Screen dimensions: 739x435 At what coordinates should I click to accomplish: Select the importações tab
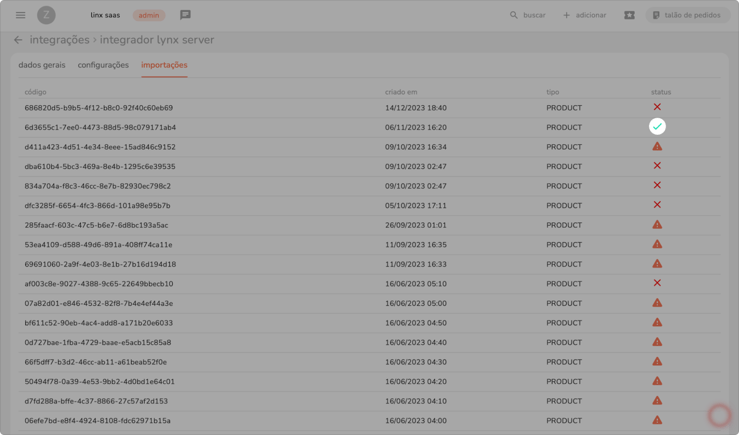[x=164, y=65]
